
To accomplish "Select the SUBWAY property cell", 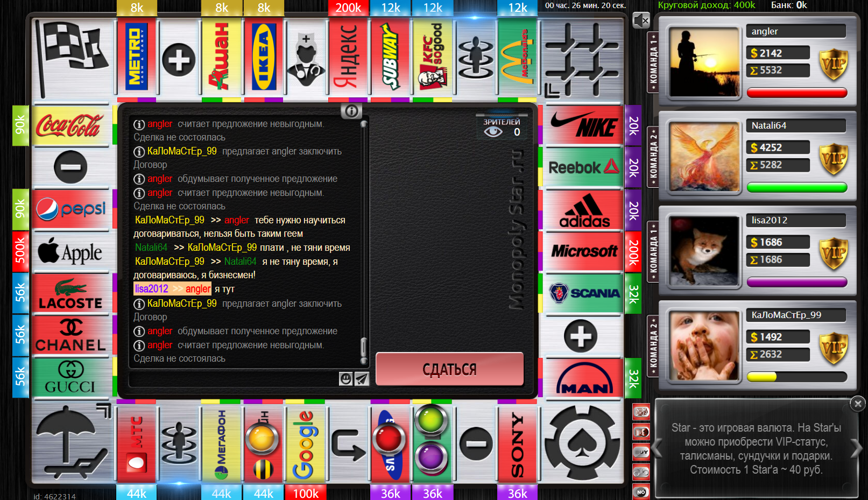I will click(x=391, y=57).
